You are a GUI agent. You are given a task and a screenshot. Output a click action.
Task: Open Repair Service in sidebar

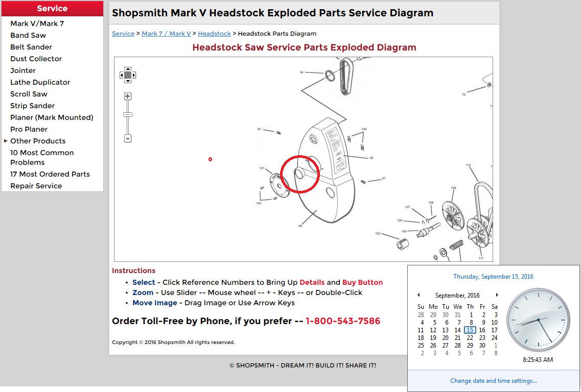click(36, 186)
